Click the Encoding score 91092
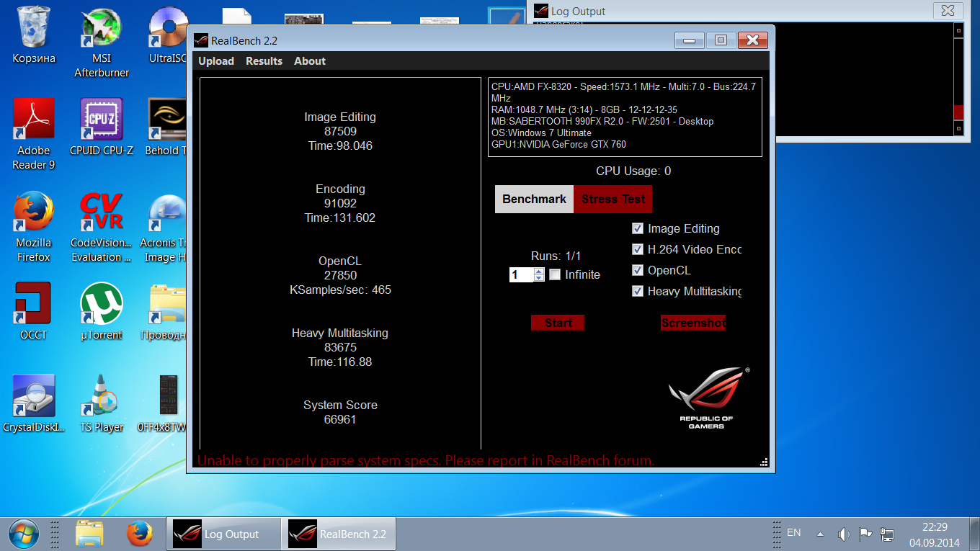 point(340,203)
